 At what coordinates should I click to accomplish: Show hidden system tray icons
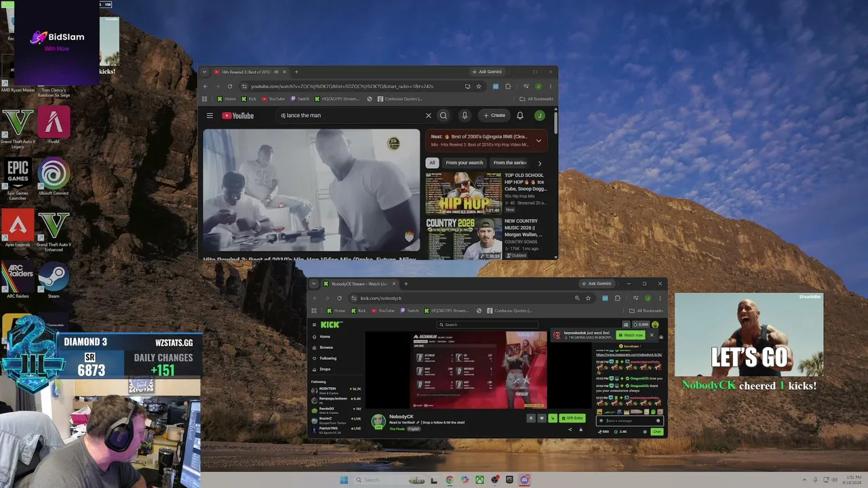pyautogui.click(x=804, y=480)
